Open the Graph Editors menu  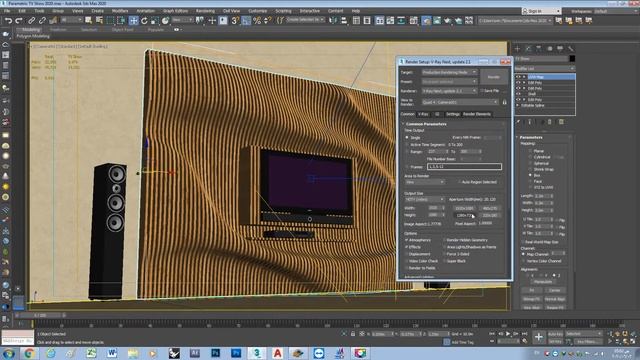coord(175,11)
